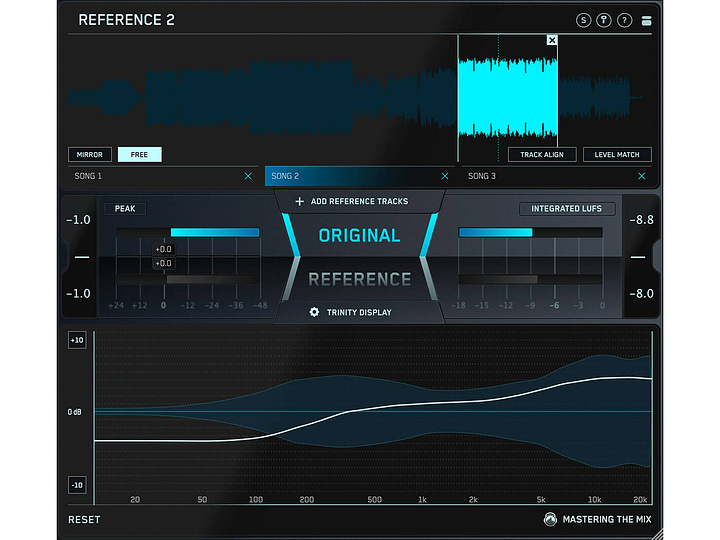Screen dimensions: 720x540
Task: Click the -8.0 LUFS readout
Action: point(641,294)
